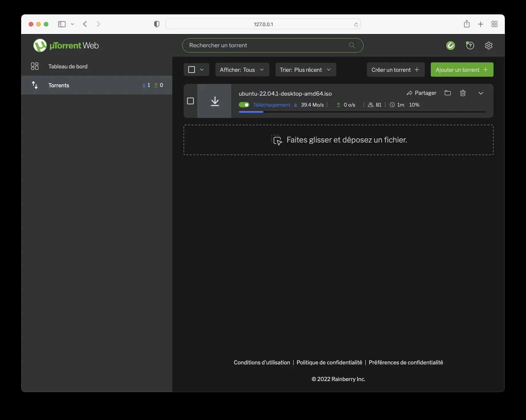This screenshot has height=420, width=526.
Task: Open select-all checkbox dropdown arrow
Action: point(202,70)
